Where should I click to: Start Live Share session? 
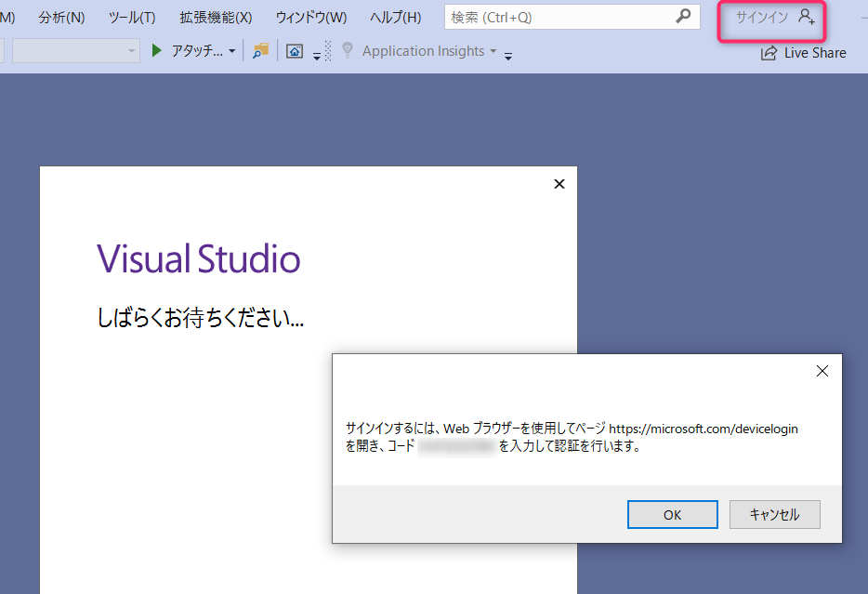click(804, 53)
